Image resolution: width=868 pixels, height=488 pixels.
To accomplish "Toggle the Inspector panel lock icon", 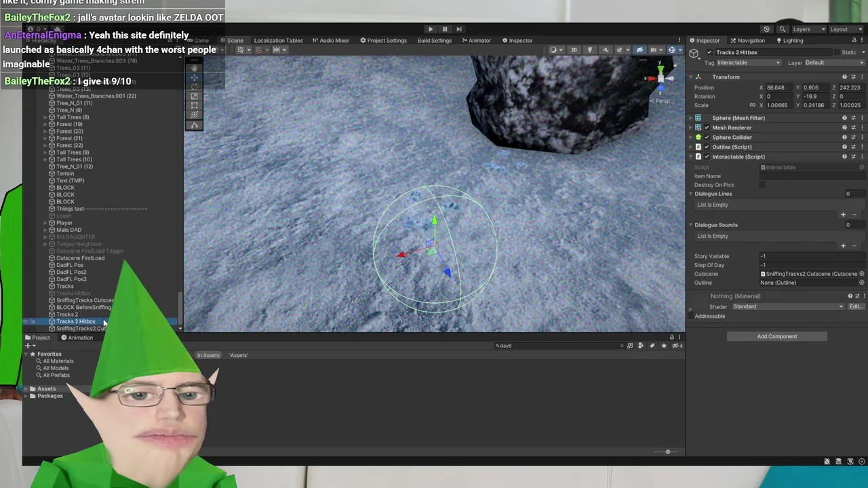I will pos(854,41).
